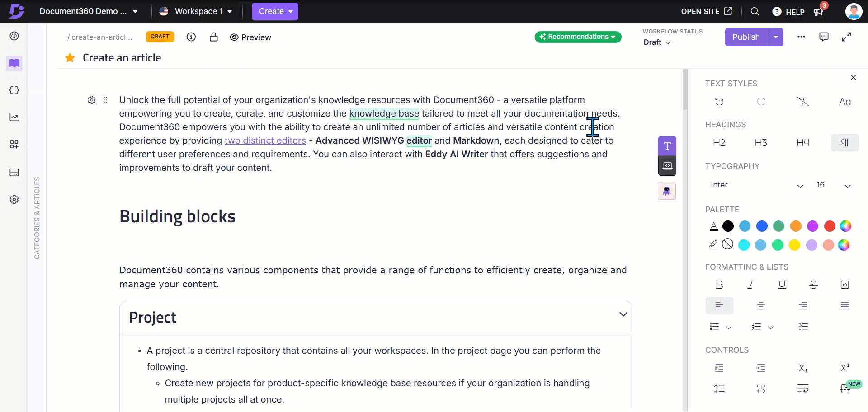This screenshot has width=868, height=412.
Task: Open the comments icon in article header
Action: tap(824, 37)
